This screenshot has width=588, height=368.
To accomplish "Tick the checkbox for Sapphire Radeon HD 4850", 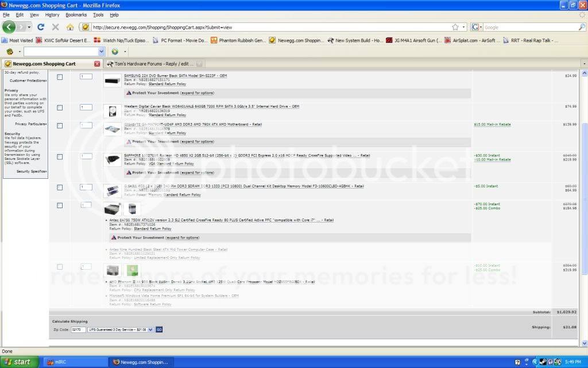I will pyautogui.click(x=60, y=157).
